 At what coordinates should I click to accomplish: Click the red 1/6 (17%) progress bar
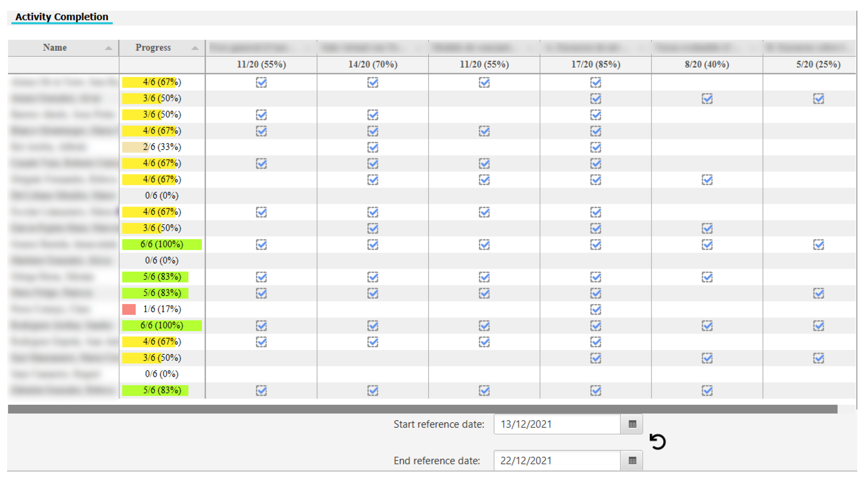click(129, 309)
